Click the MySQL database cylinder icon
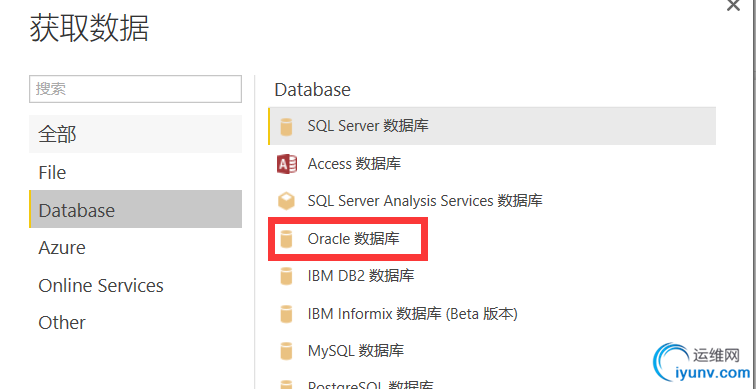756x389 pixels. pos(286,351)
